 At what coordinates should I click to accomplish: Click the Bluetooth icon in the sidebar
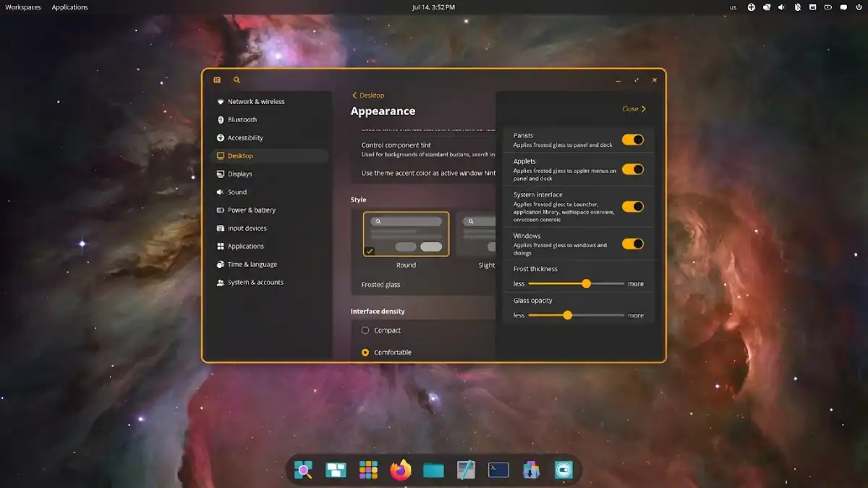[x=221, y=120]
